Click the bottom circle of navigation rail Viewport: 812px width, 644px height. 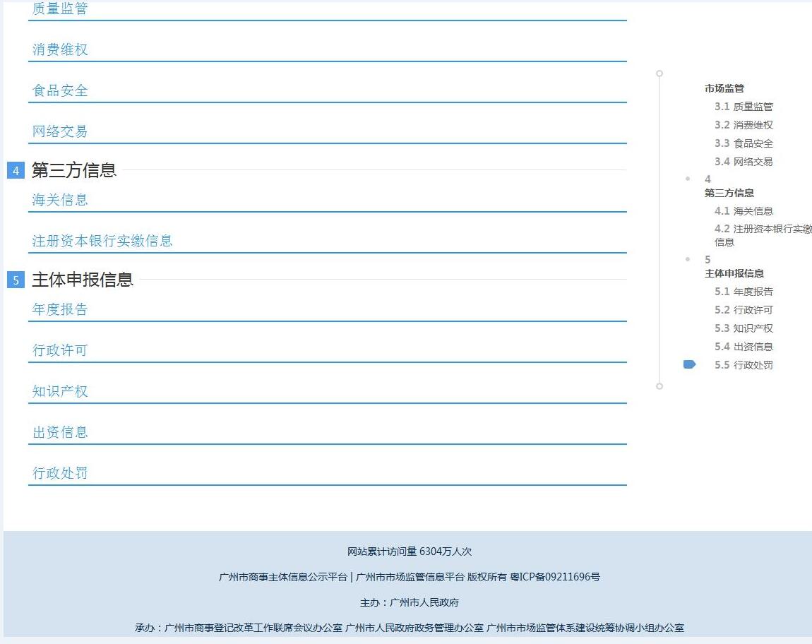[x=659, y=386]
